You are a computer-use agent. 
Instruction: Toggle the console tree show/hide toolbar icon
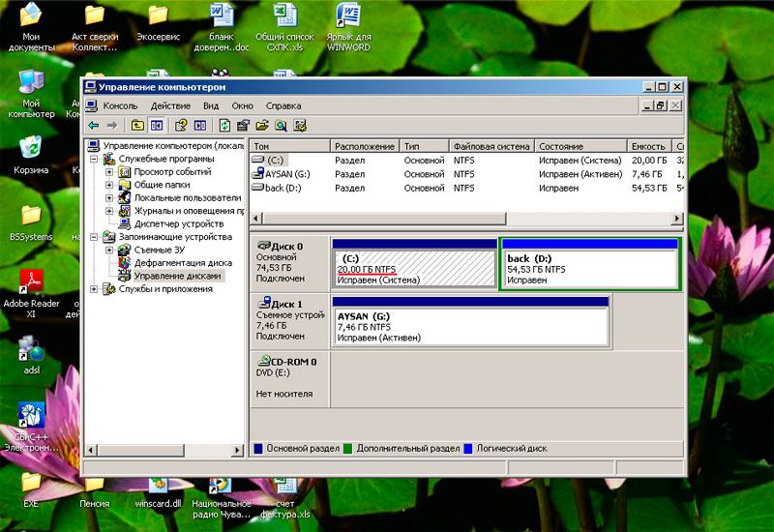156,125
